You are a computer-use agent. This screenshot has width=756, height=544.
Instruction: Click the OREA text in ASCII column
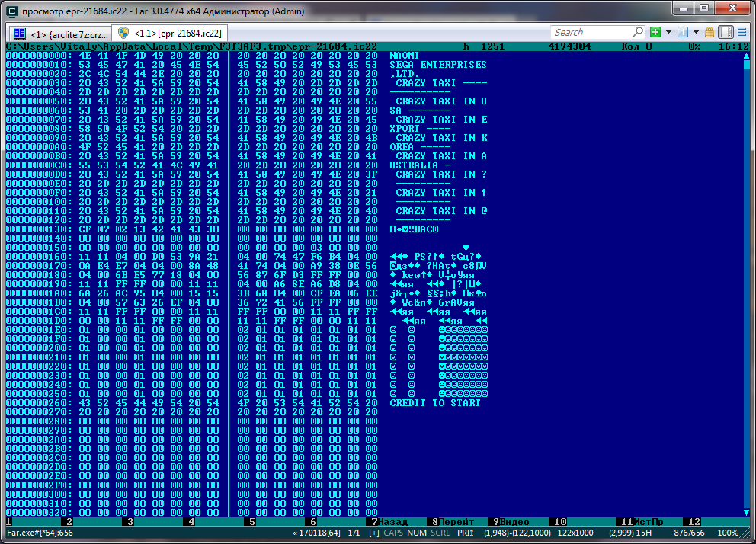[x=402, y=147]
